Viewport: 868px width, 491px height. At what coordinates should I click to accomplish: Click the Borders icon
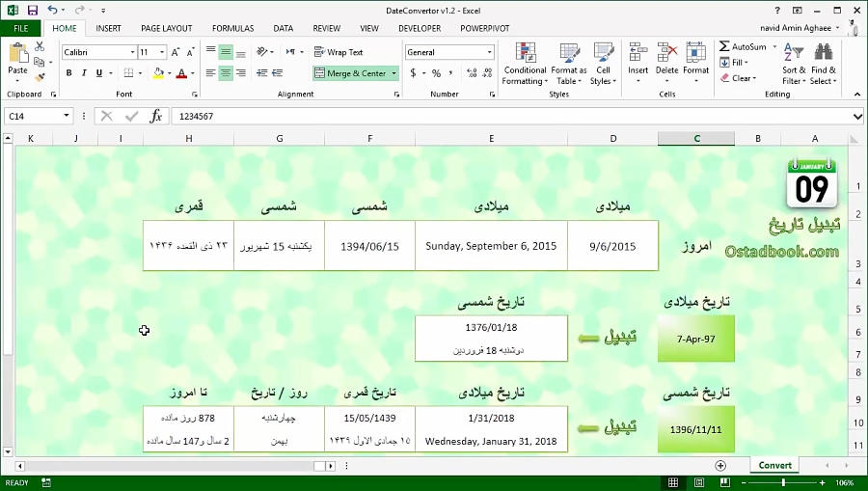click(128, 73)
